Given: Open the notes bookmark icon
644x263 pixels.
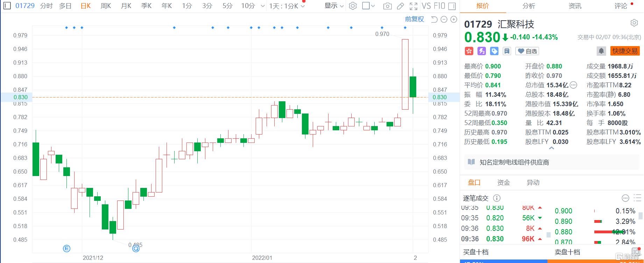Looking at the screenshot, I should coord(507,51).
